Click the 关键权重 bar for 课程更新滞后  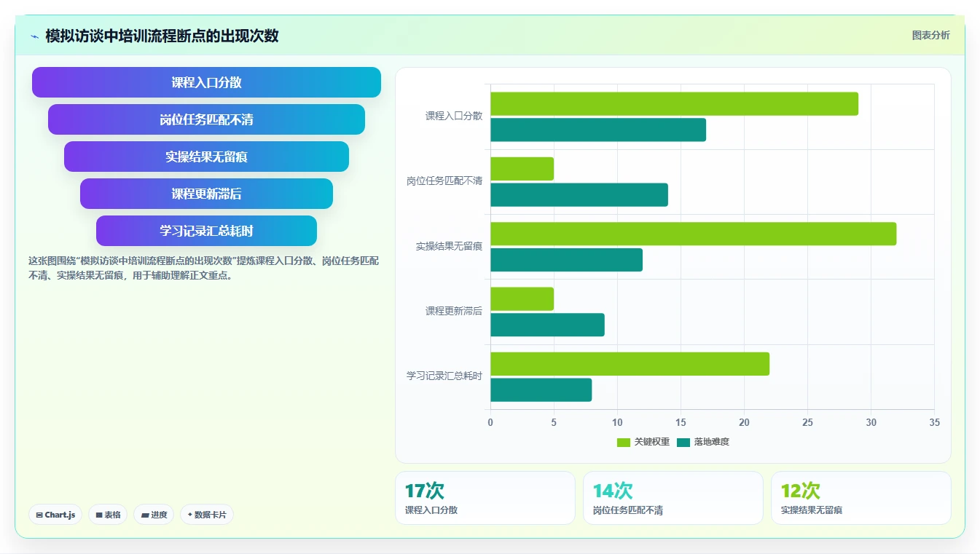tap(522, 299)
